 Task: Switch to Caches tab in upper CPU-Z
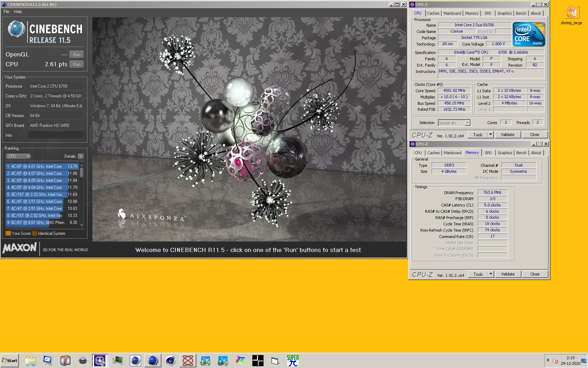coord(433,13)
